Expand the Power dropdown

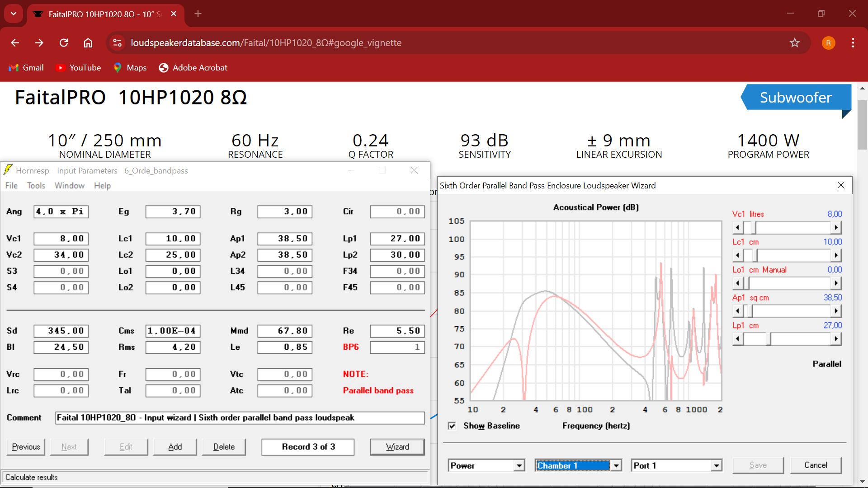click(519, 466)
